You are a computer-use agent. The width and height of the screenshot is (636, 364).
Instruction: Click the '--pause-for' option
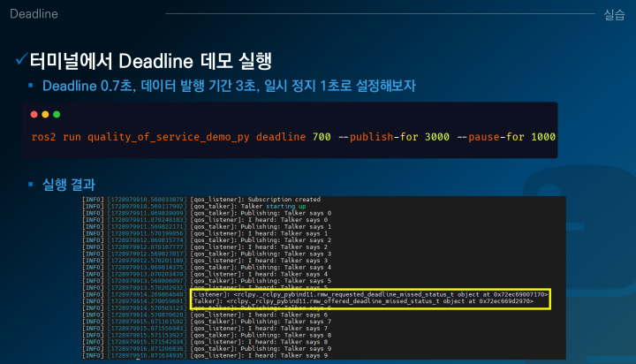(x=490, y=137)
